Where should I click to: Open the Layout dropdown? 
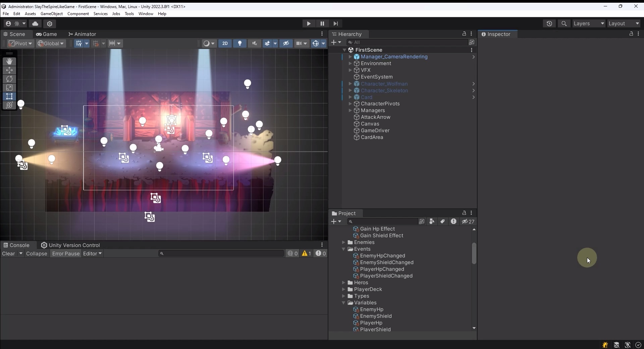624,23
